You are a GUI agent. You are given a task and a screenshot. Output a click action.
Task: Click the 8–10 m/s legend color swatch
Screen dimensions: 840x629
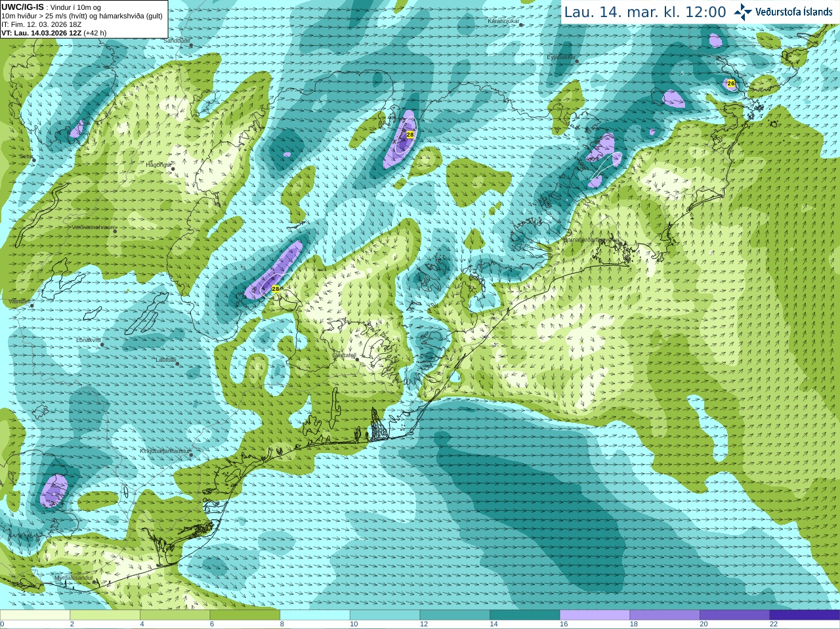tap(315, 615)
